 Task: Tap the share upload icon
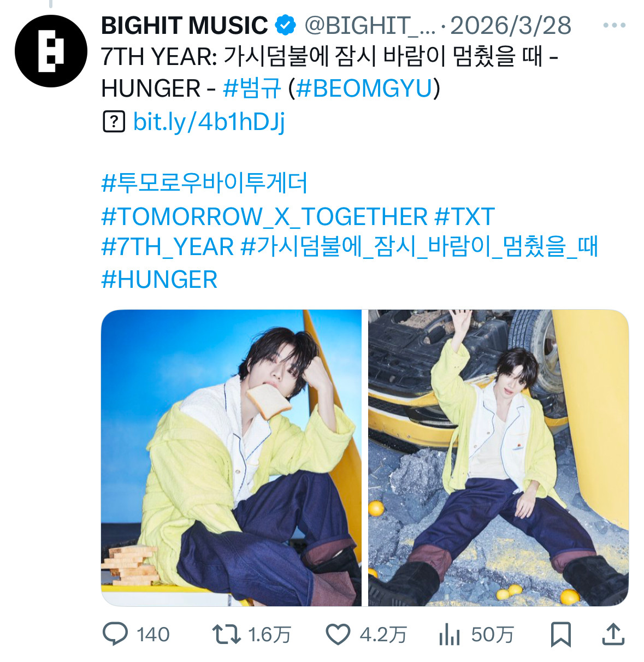(x=613, y=634)
